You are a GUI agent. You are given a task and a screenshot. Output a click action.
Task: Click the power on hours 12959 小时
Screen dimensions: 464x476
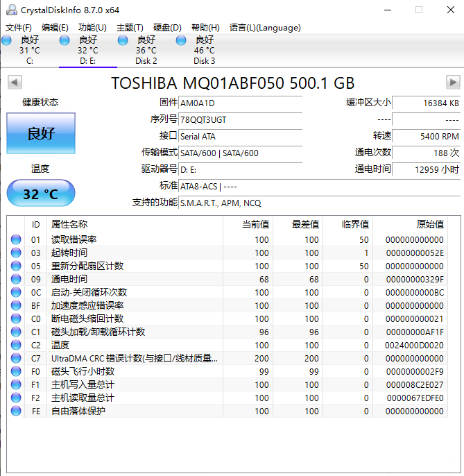(427, 170)
